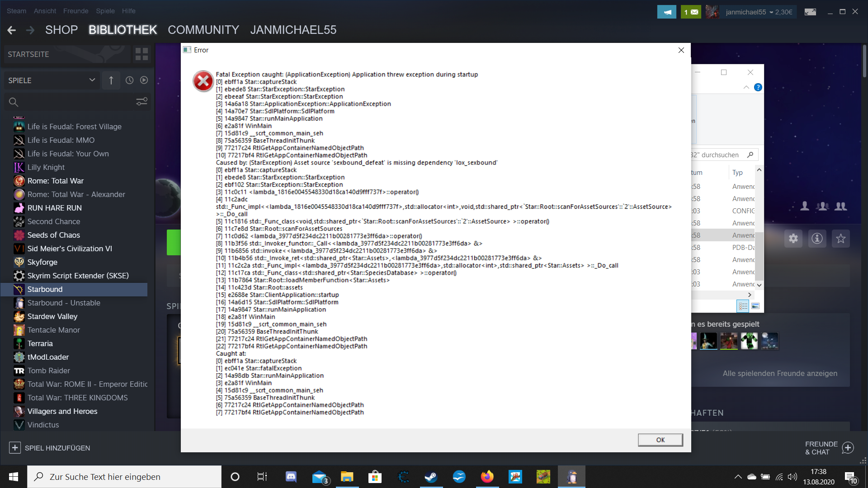This screenshot has width=868, height=488.
Task: Open the Ansicht menu
Action: [45, 11]
